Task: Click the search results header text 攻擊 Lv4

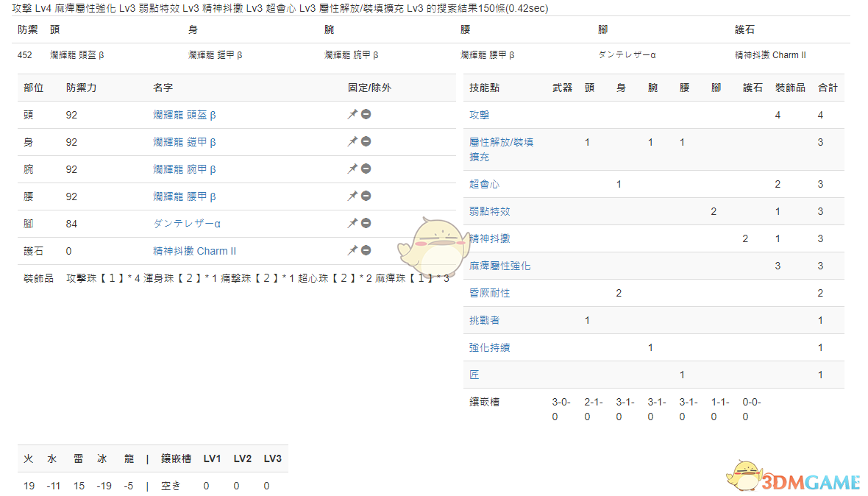Action: (x=32, y=8)
